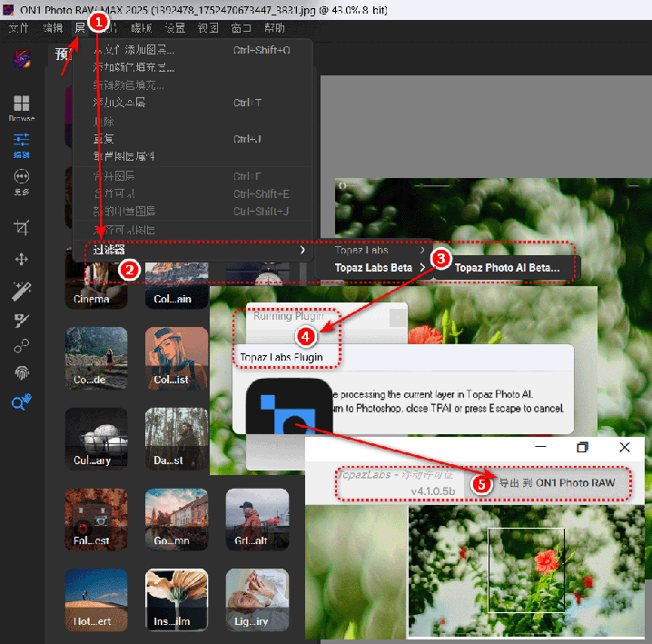Select the Crop tool
The height and width of the screenshot is (644, 652).
(22, 226)
